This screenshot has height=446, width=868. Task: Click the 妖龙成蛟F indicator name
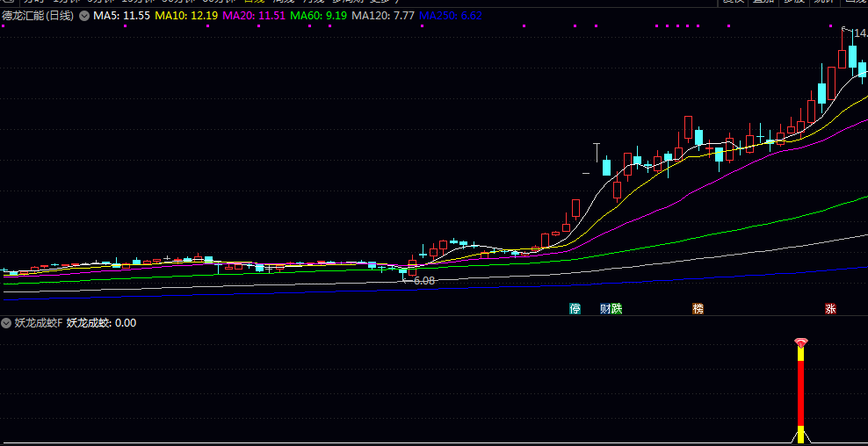click(x=39, y=322)
